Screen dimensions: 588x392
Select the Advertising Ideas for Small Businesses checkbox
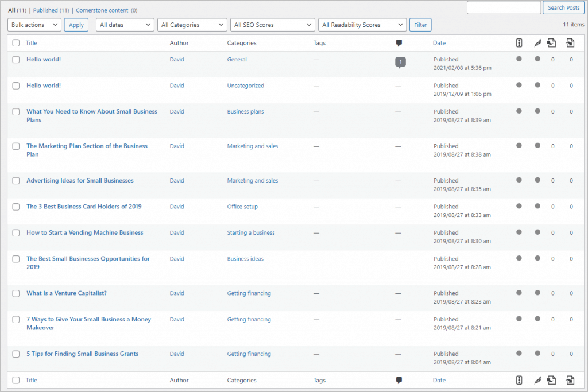[x=16, y=181]
